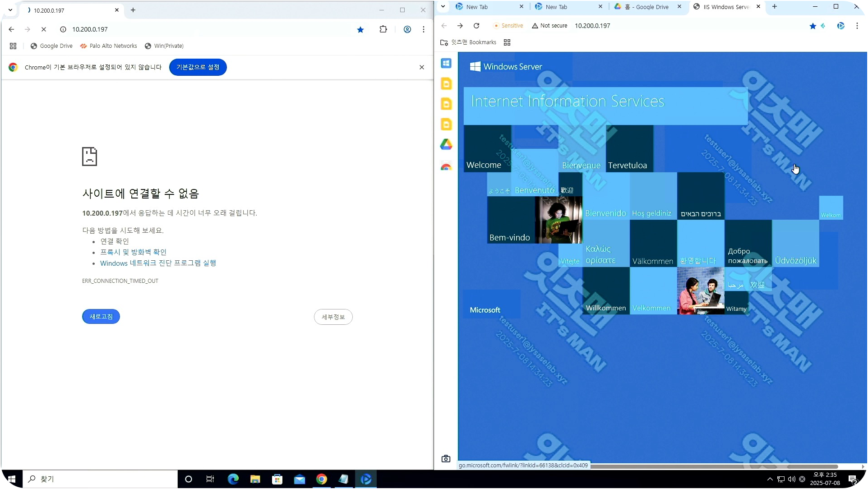Open new tab in right browser
The image size is (868, 489).
pos(775,7)
